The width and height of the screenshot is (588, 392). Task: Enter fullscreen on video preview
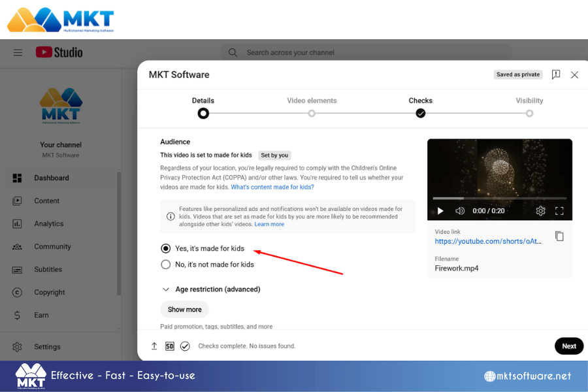[559, 211]
